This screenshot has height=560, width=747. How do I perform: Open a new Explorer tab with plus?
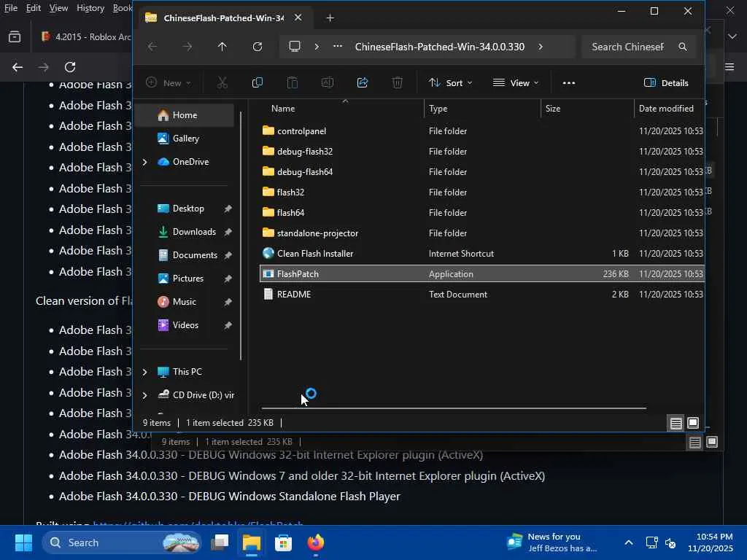pyautogui.click(x=330, y=18)
